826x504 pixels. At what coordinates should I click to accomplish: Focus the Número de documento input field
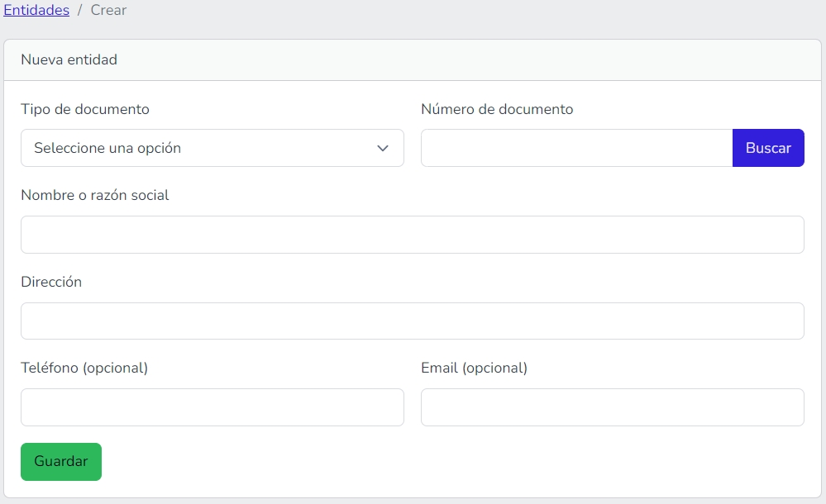[x=576, y=148]
